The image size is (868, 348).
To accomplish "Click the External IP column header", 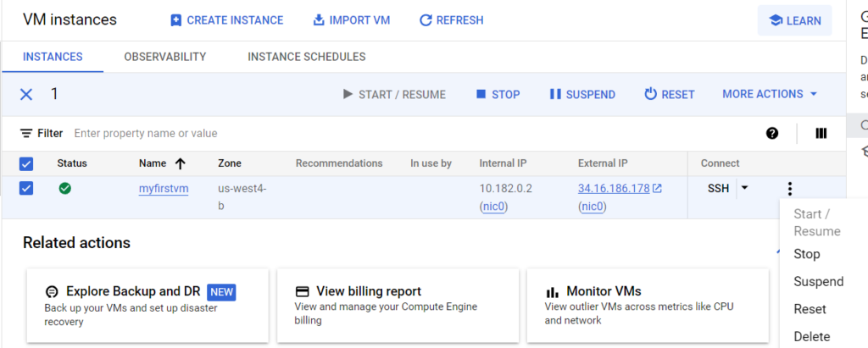I will pyautogui.click(x=603, y=163).
